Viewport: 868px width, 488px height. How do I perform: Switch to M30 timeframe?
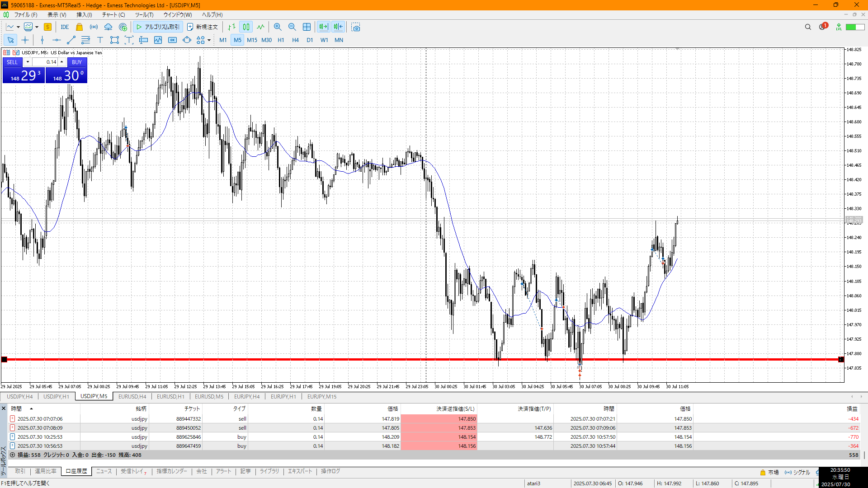tap(266, 40)
